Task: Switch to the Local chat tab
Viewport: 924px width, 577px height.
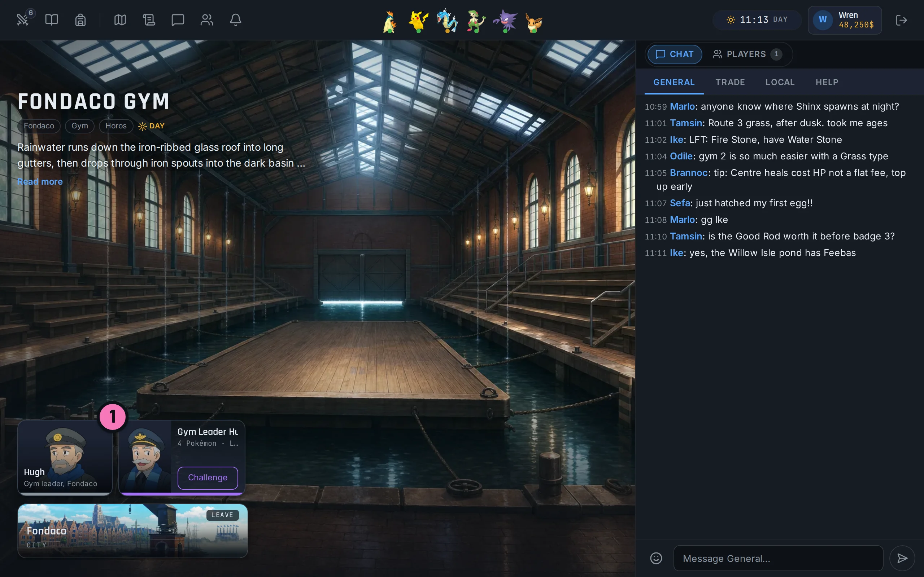Action: point(780,82)
